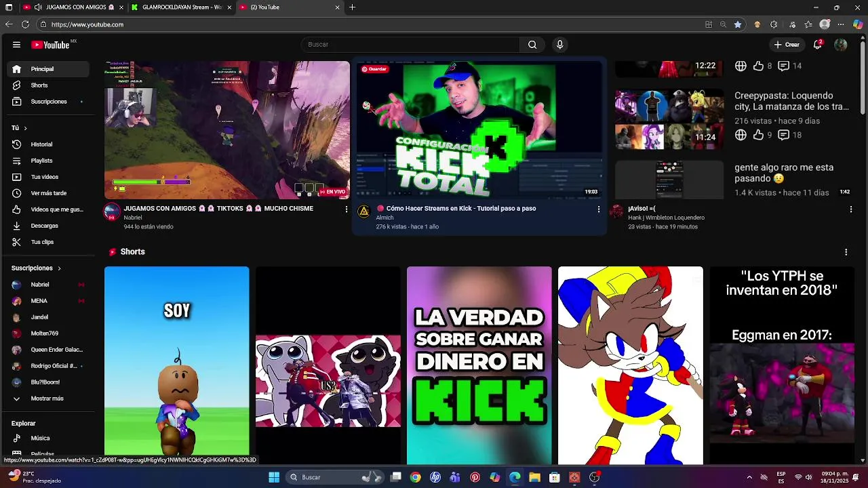Open LA VERDAD SOBRE GANAR DINERO Short
The width and height of the screenshot is (868, 488).
(479, 365)
